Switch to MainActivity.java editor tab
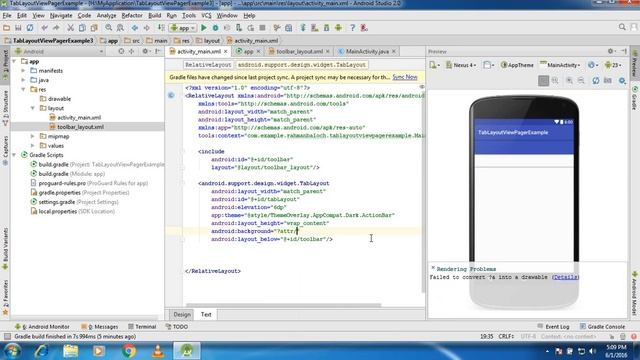The width and height of the screenshot is (640, 360). 367,51
